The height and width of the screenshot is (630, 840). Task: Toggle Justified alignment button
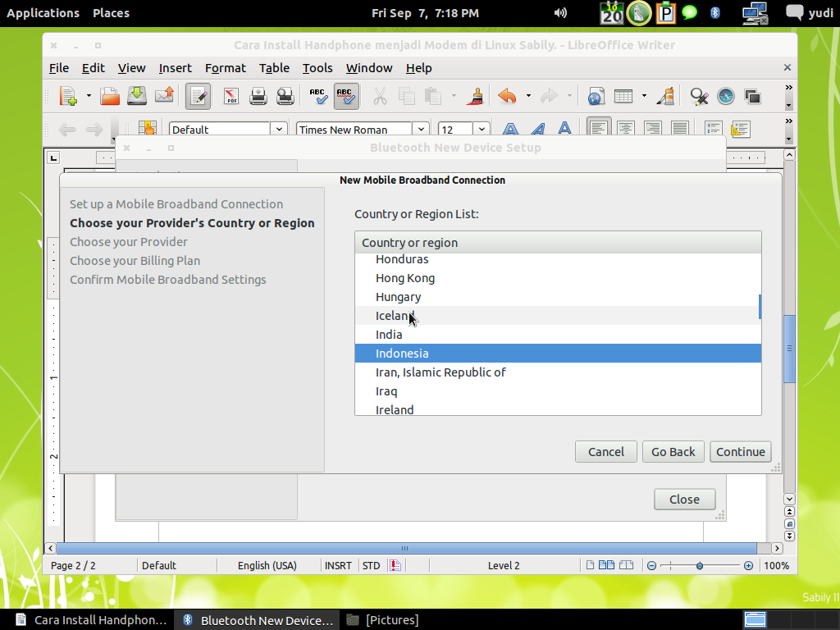click(x=680, y=128)
